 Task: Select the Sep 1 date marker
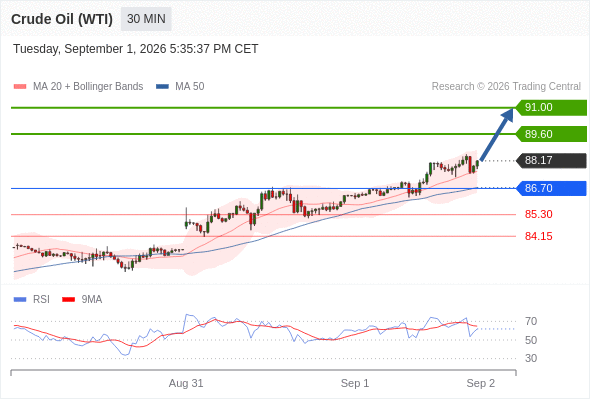coord(355,383)
